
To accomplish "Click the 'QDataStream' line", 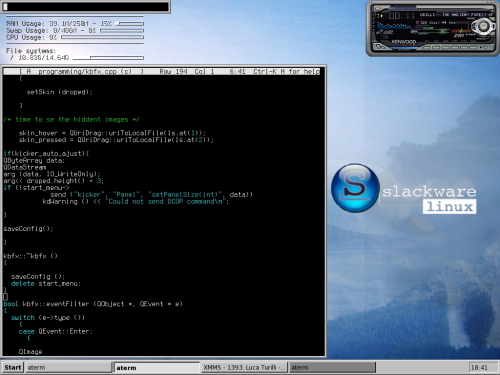I will point(25,167).
